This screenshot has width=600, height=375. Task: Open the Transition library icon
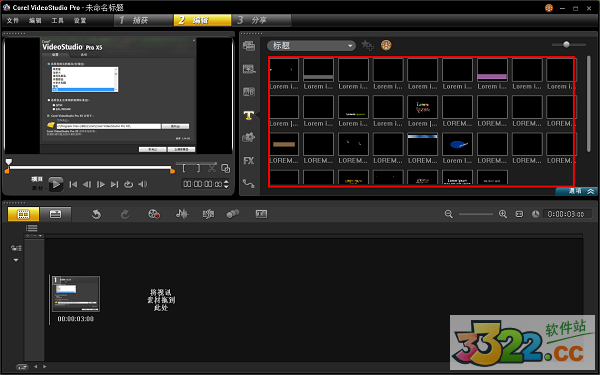249,92
